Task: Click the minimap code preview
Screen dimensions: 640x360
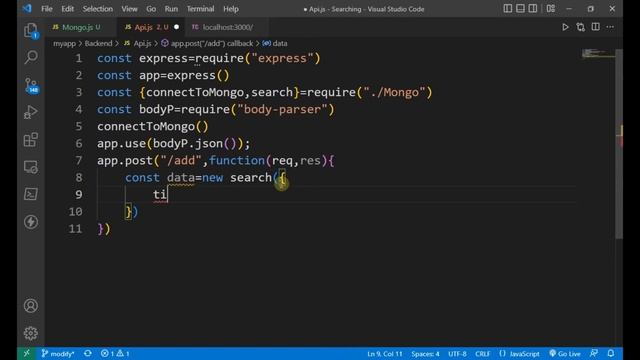Action: (598, 53)
